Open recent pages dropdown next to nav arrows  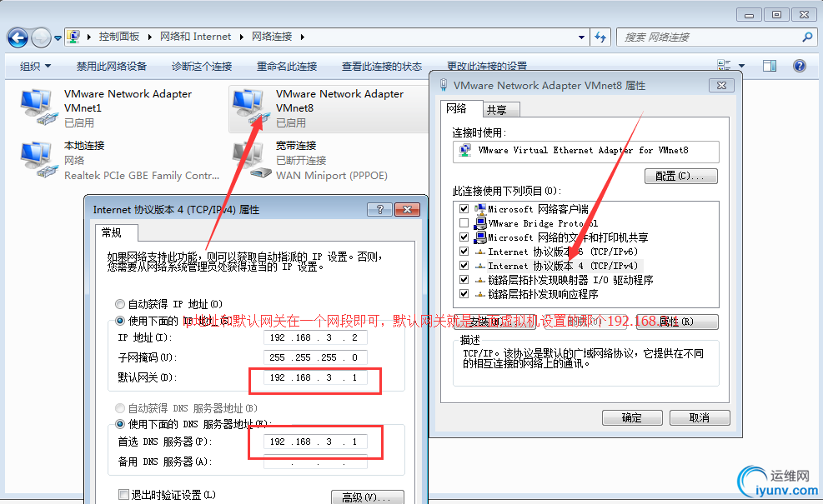(x=58, y=37)
